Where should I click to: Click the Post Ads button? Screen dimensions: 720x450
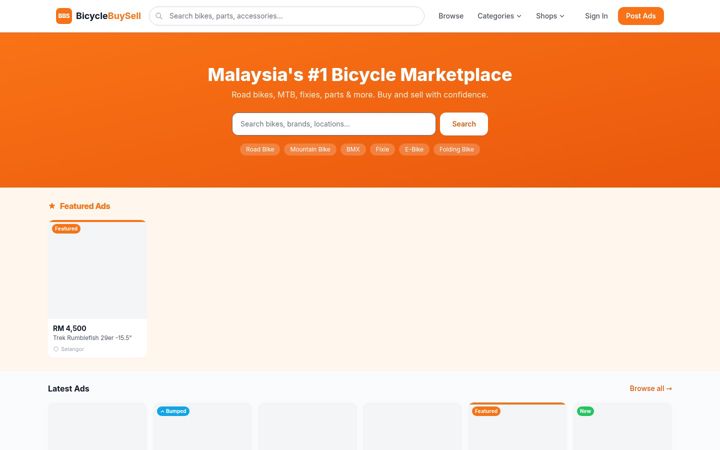coord(641,16)
